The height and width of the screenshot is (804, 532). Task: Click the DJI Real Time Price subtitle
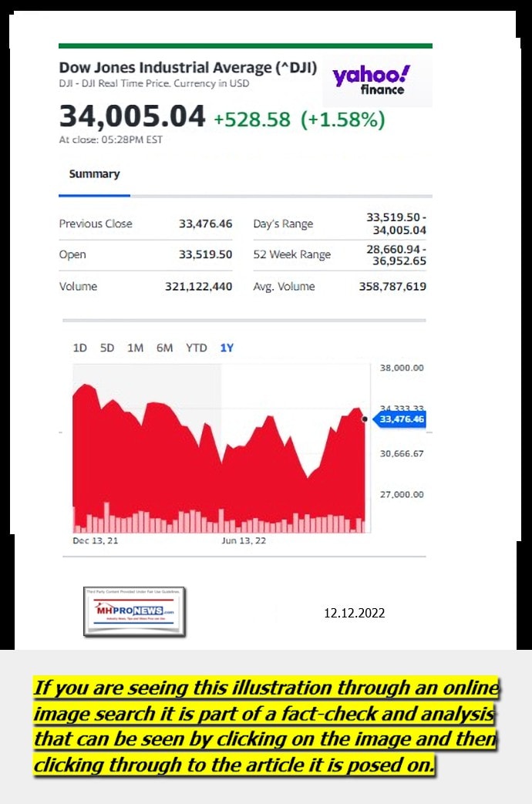(154, 83)
